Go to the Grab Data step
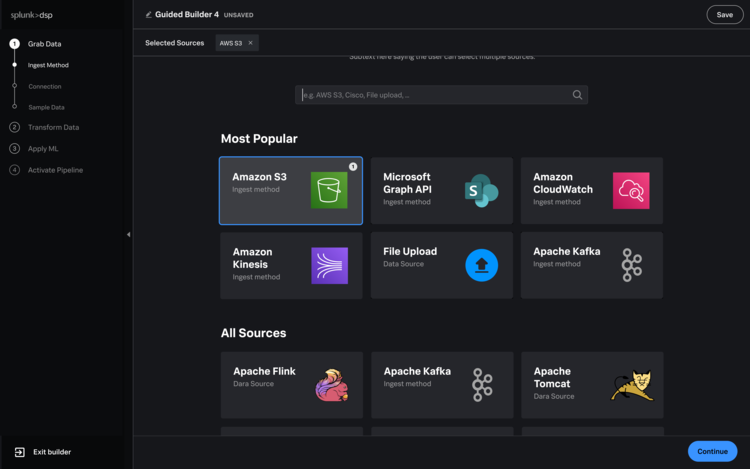Viewport: 750px width, 469px height. tap(44, 44)
